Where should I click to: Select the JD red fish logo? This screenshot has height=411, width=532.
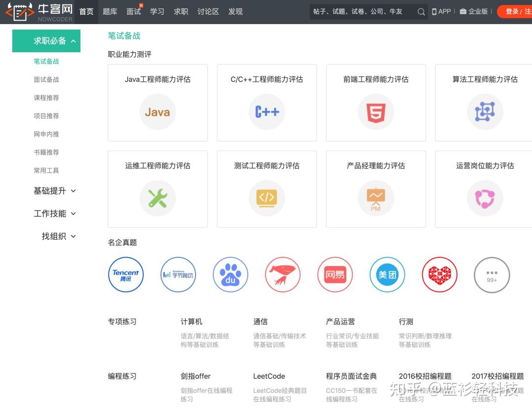coord(283,274)
